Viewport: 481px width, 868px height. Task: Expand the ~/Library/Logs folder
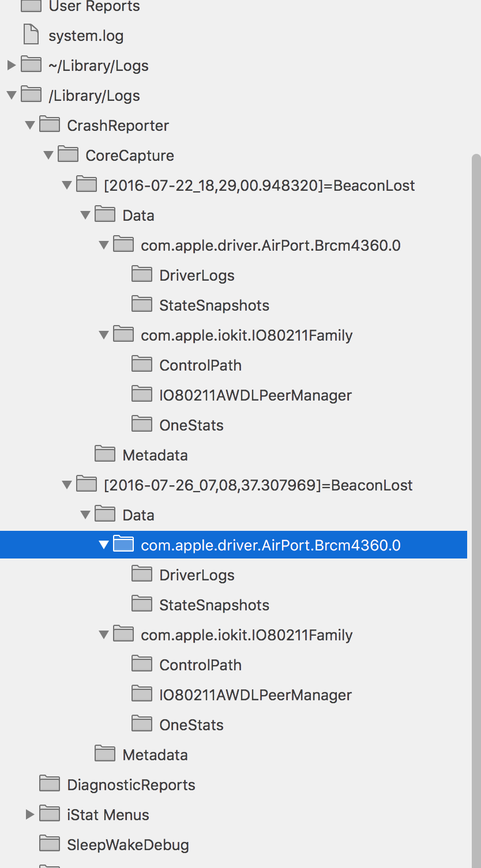point(12,65)
